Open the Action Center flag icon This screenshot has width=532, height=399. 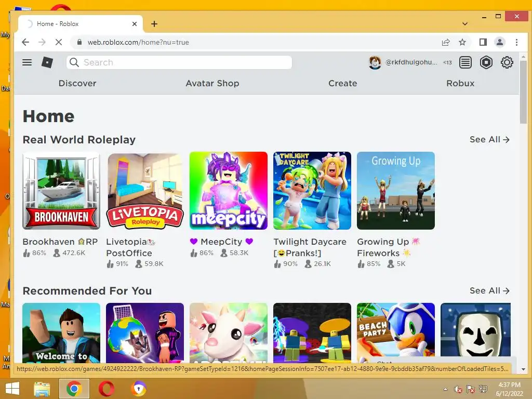tap(471, 389)
